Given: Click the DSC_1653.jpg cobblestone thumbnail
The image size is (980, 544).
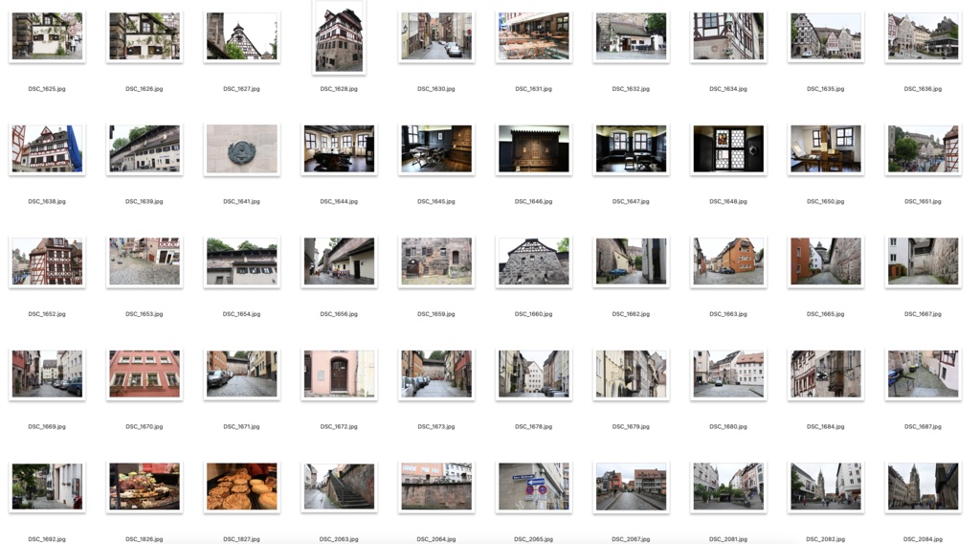Looking at the screenshot, I should 145,261.
